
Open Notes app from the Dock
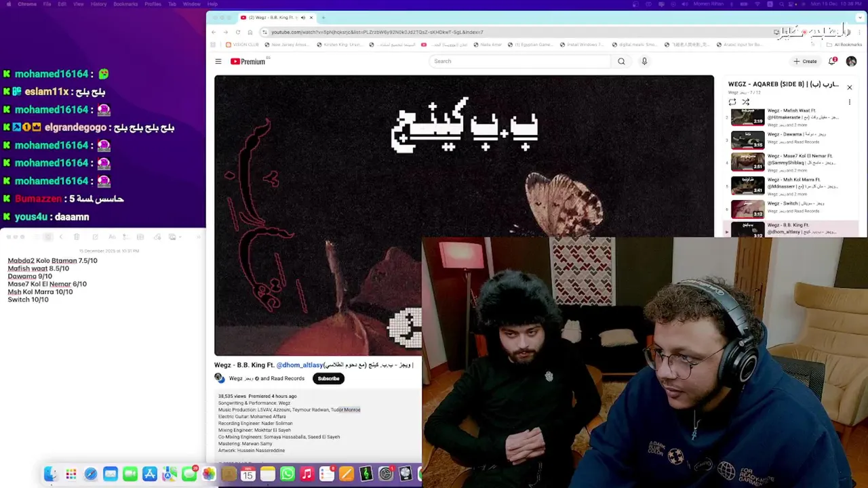pos(267,474)
